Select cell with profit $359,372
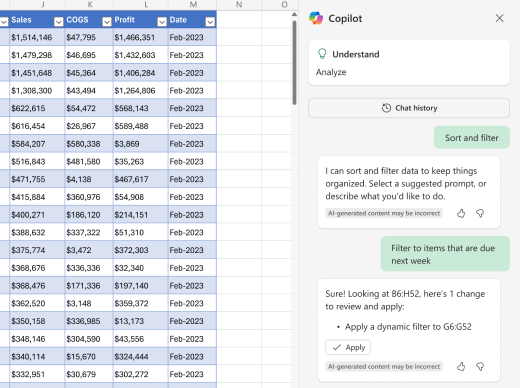The width and height of the screenshot is (520, 388). point(141,303)
